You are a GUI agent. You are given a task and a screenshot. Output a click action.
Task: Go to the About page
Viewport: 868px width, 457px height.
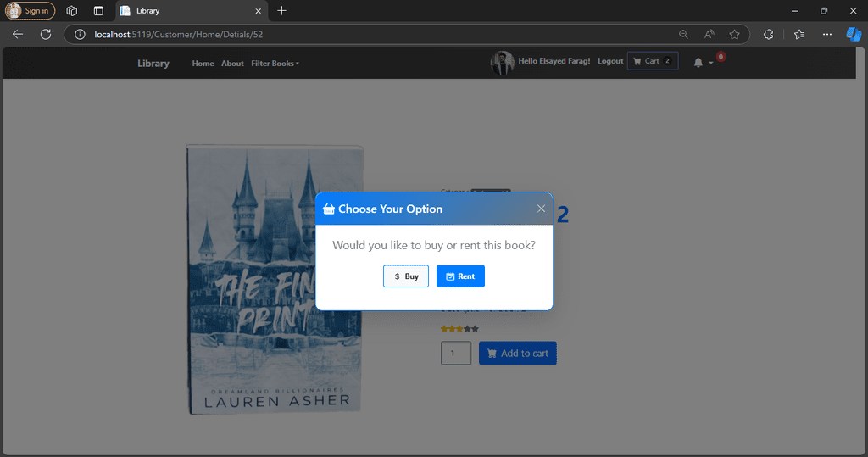[232, 63]
